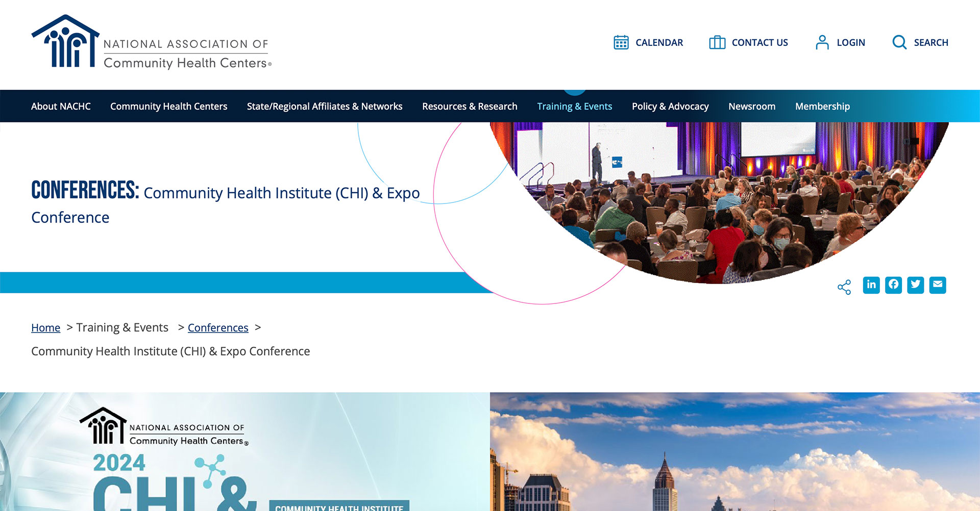Click the NACHC house logo
980x511 pixels.
[x=65, y=41]
